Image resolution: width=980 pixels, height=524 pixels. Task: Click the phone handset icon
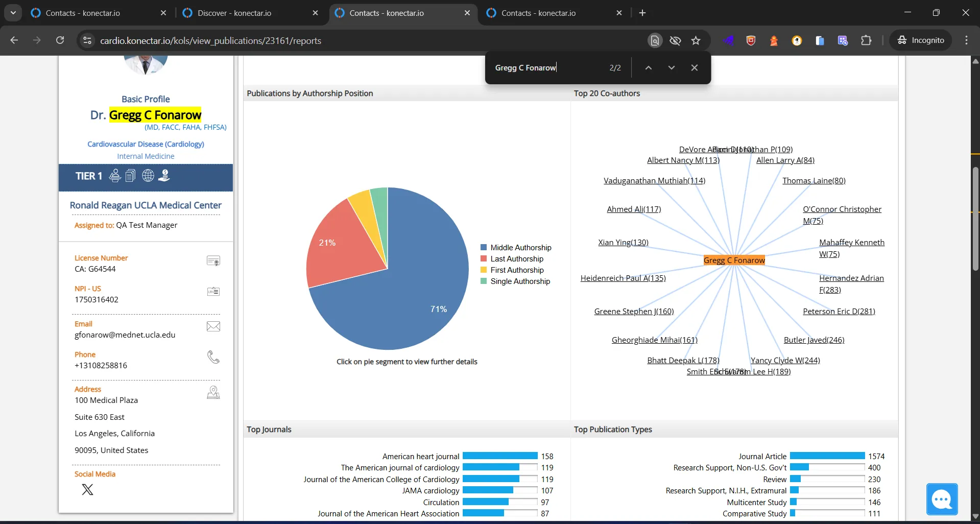point(213,357)
